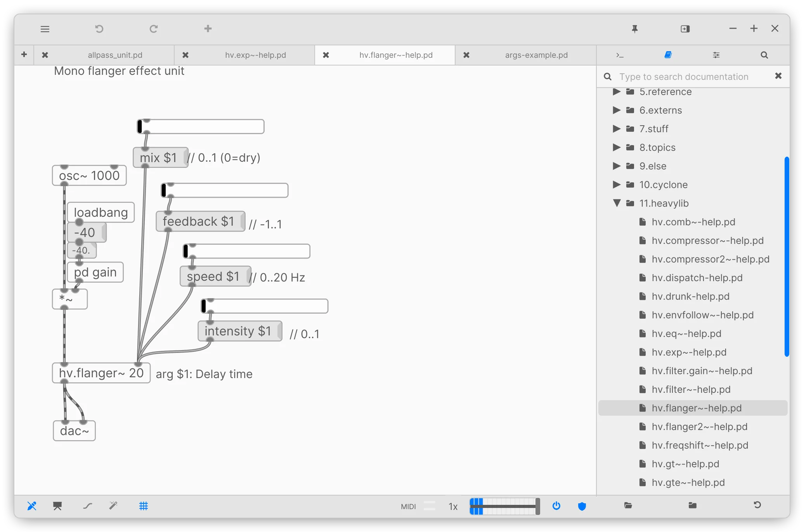The height and width of the screenshot is (532, 804).
Task: Expand the 6.externs folder
Action: [x=616, y=110]
